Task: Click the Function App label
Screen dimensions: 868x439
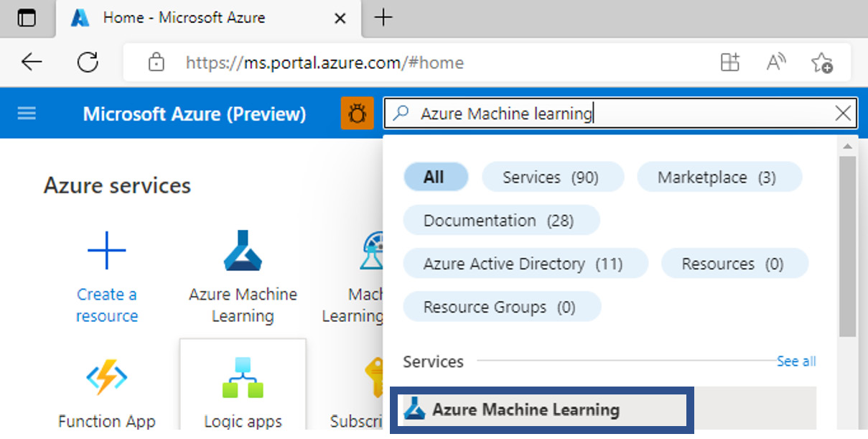Action: click(107, 421)
